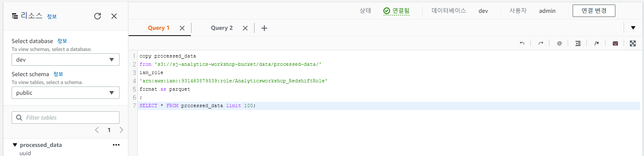Close the resources panel
This screenshot has width=644, height=156.
coord(114,16)
